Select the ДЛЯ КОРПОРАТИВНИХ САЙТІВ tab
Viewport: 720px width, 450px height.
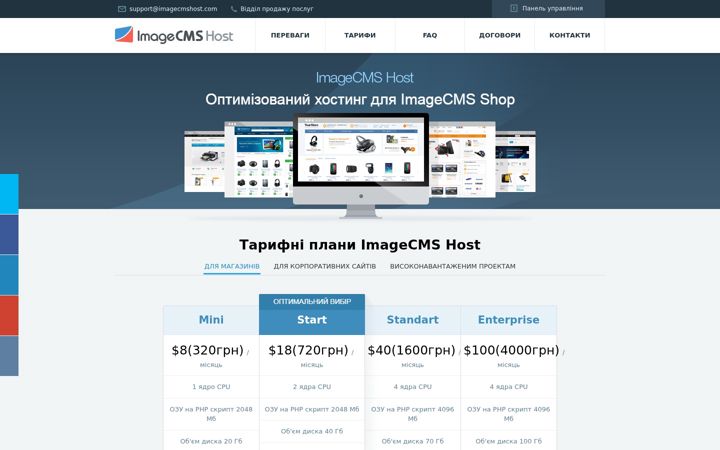[325, 266]
